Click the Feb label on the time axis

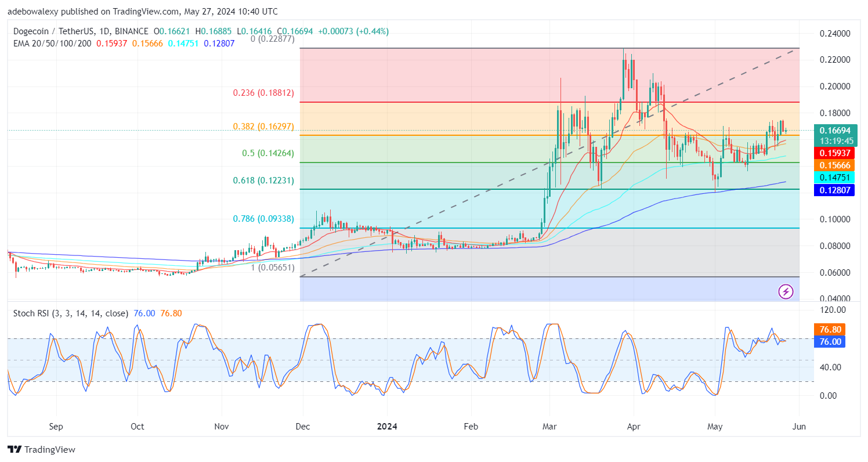[471, 426]
